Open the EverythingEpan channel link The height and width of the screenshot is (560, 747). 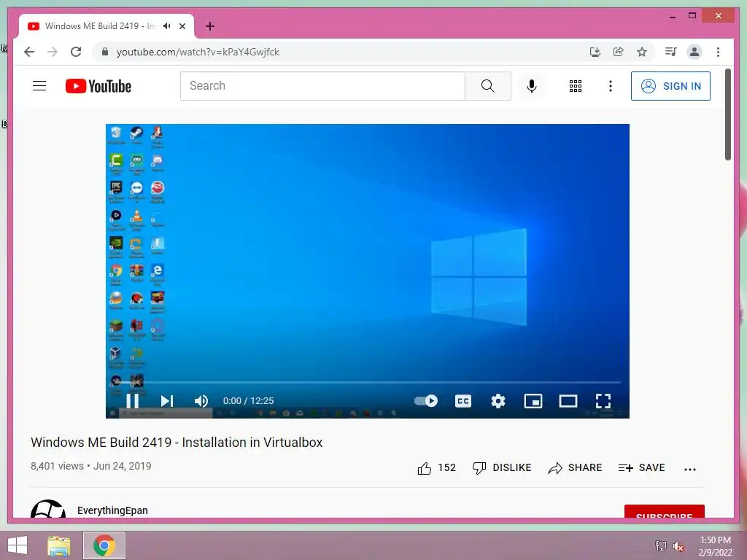[112, 510]
